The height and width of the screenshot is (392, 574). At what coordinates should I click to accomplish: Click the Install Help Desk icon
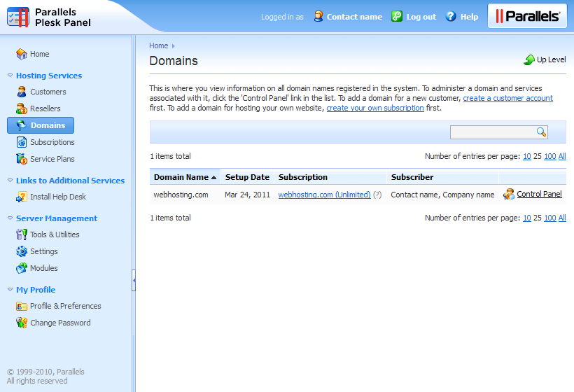coord(22,197)
